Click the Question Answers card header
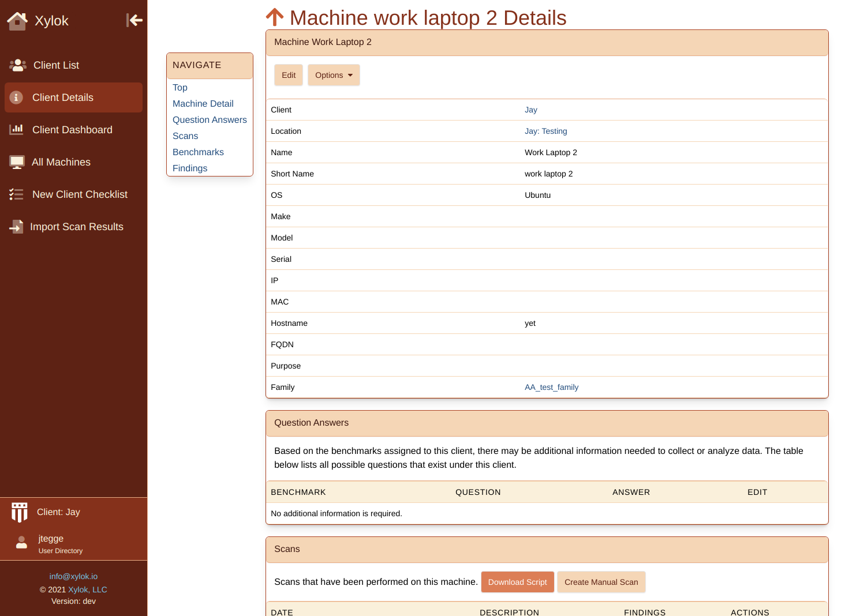This screenshot has height=616, width=845. point(547,423)
